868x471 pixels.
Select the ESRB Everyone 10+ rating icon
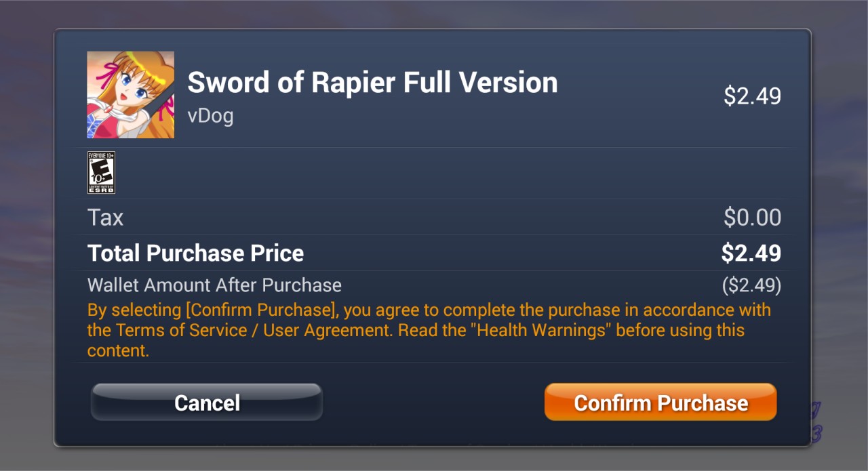pos(101,172)
